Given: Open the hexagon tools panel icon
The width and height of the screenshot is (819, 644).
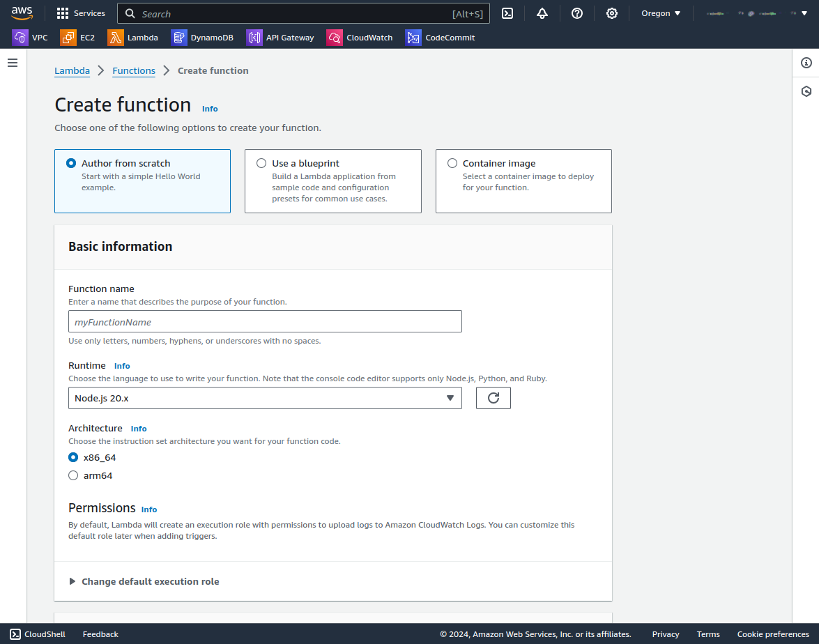Looking at the screenshot, I should click(806, 91).
